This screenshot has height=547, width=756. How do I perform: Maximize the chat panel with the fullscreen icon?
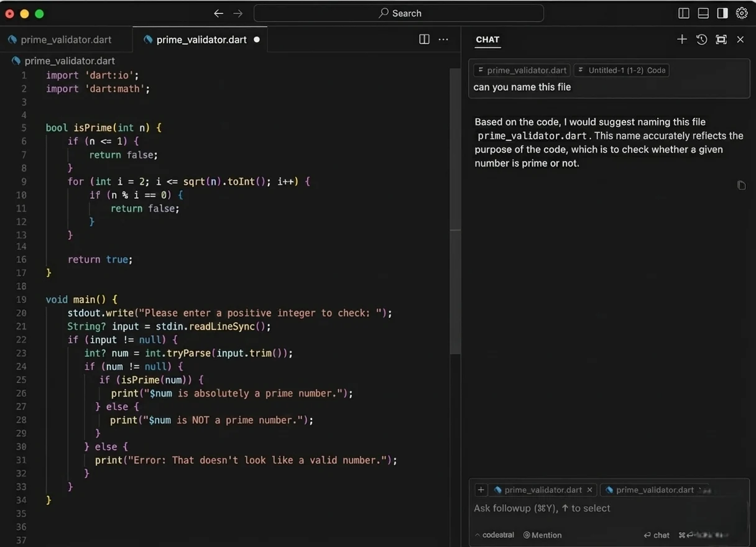(721, 39)
